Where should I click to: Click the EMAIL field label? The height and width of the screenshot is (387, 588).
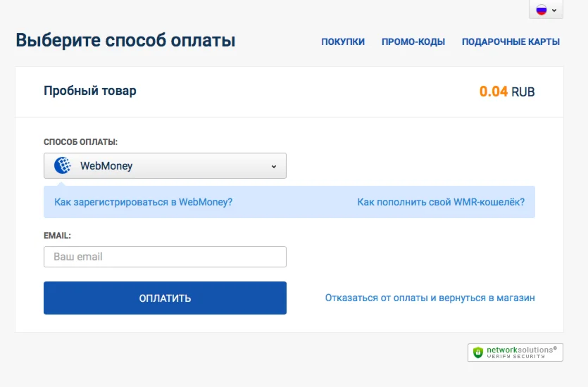pyautogui.click(x=57, y=236)
